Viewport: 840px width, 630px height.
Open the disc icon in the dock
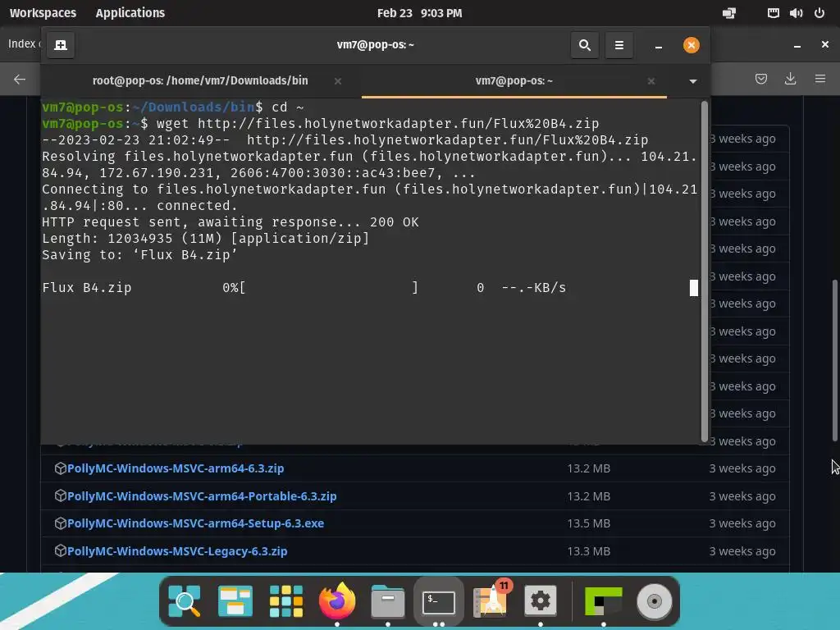click(x=654, y=601)
